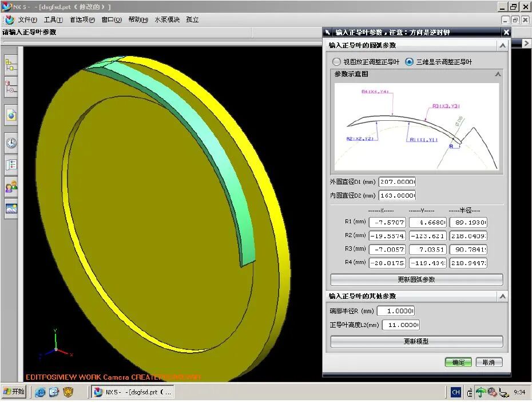Click the R1 X value field
The width and height of the screenshot is (532, 402).
click(387, 222)
